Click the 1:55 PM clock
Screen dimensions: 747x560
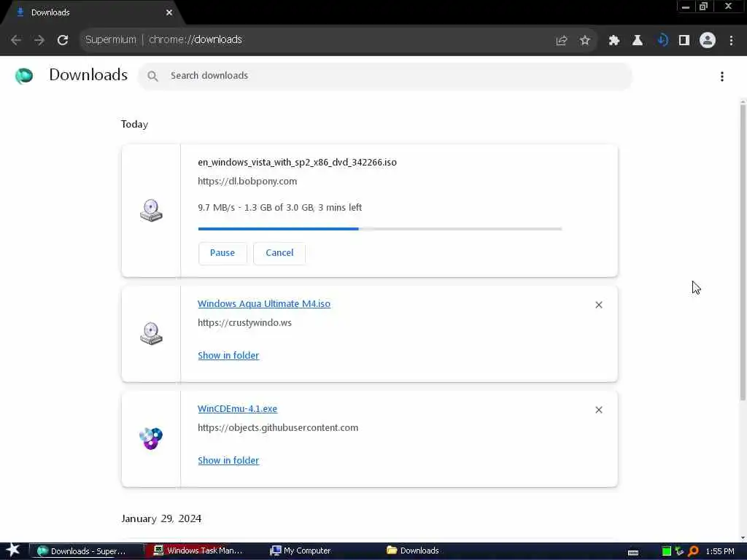click(720, 551)
